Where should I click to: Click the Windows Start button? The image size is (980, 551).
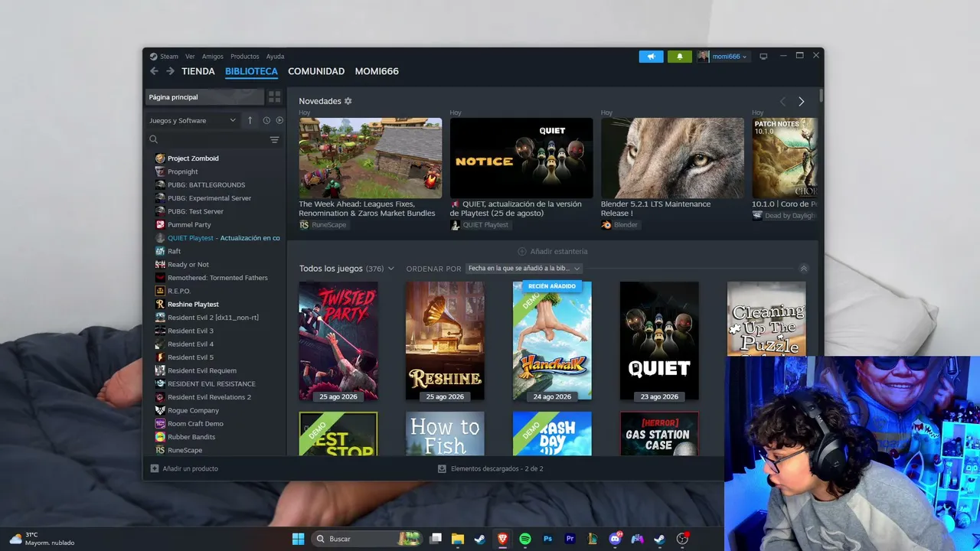pos(298,539)
